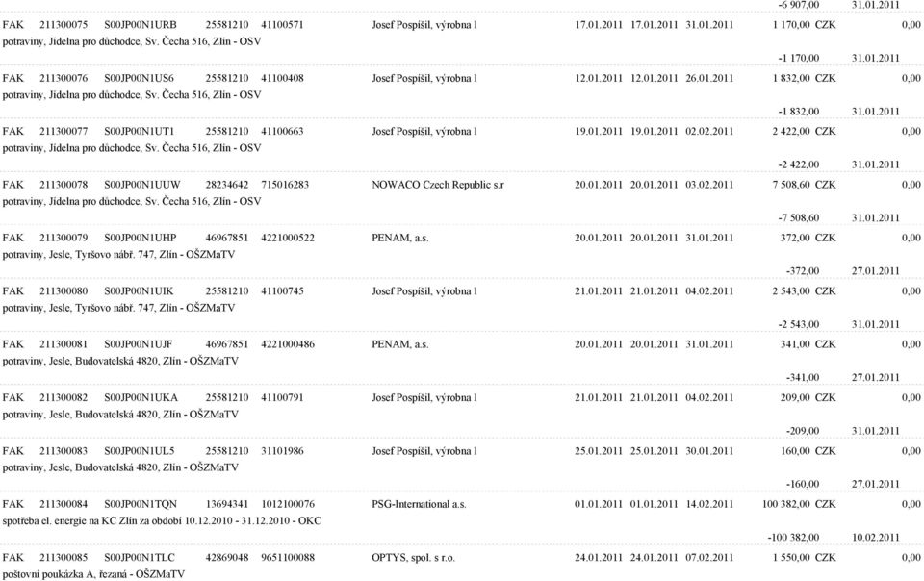Click description poštovní poukázka A, řezaná

pos(66,574)
